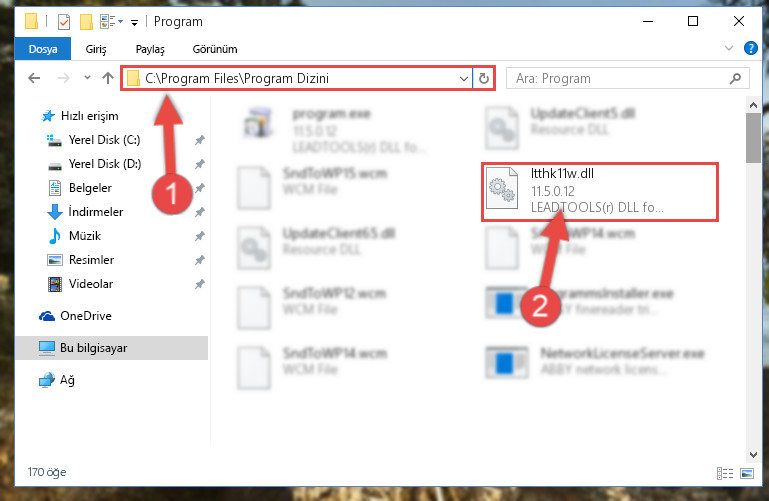The height and width of the screenshot is (501, 769).
Task: Open the recent locations dropdown arrow
Action: click(87, 77)
